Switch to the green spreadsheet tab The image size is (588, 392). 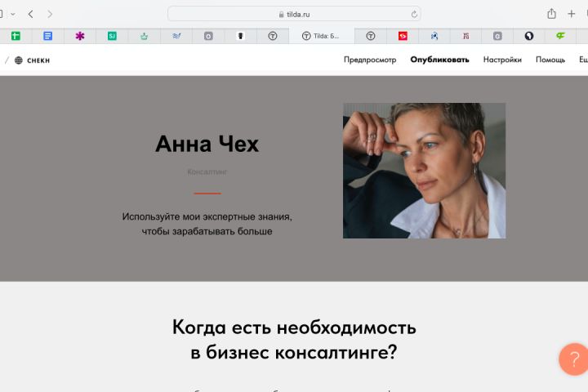[x=16, y=36]
